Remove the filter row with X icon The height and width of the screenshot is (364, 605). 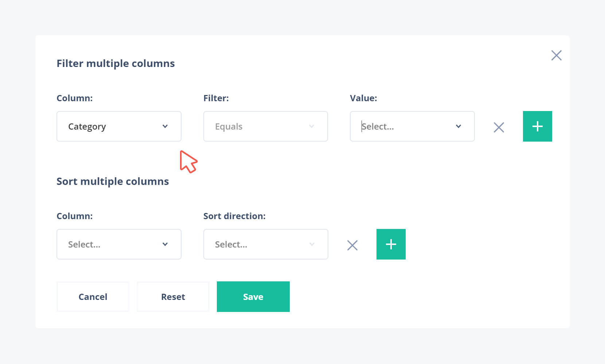coord(499,127)
